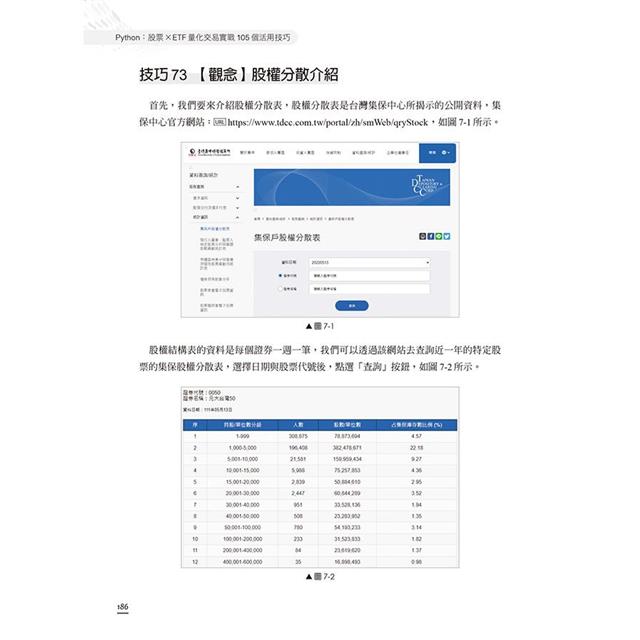640x640 pixels.
Task: Click the blue query button below the form
Action: click(x=352, y=306)
